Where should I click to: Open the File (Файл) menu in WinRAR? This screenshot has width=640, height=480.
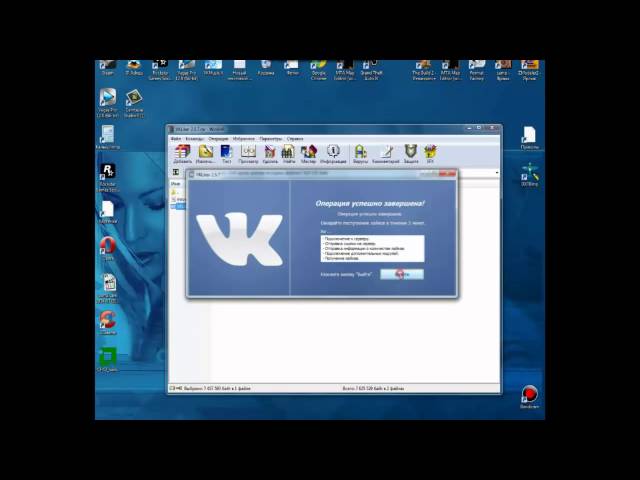[x=176, y=139]
